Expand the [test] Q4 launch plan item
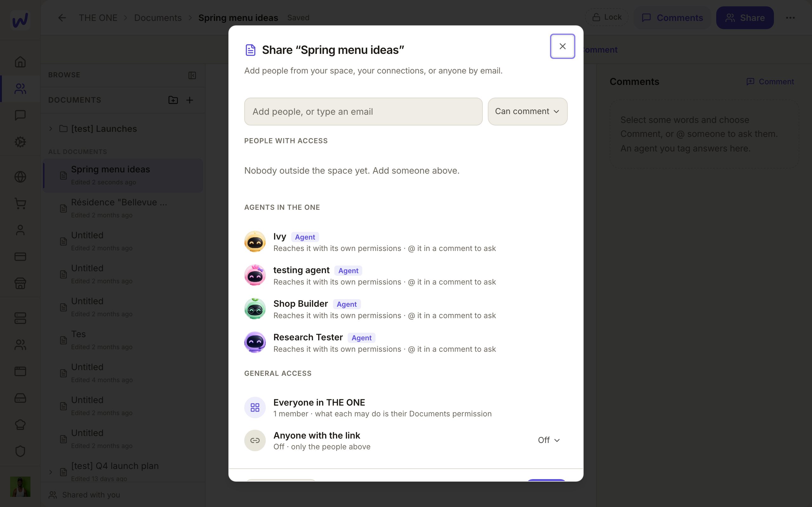The width and height of the screenshot is (812, 507). (x=51, y=472)
